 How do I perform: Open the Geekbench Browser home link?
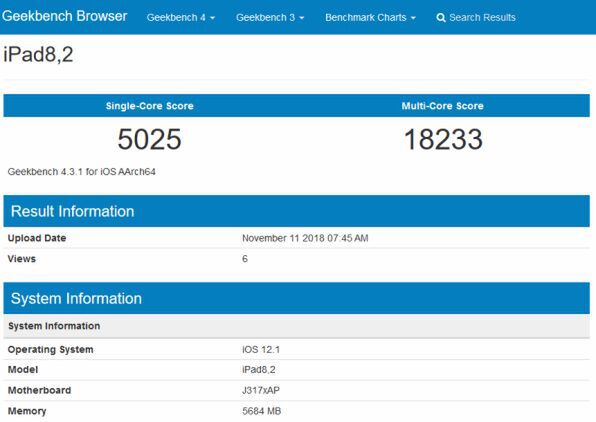64,16
